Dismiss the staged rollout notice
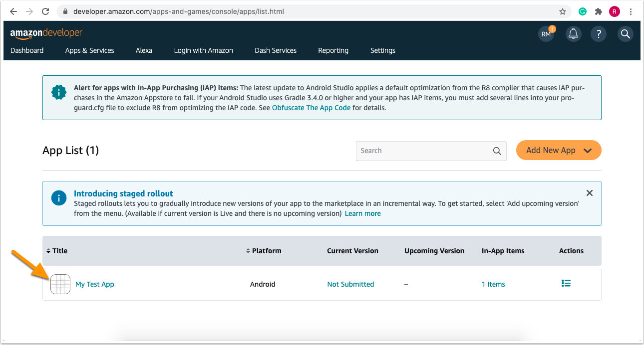The width and height of the screenshot is (644, 345). coord(590,193)
